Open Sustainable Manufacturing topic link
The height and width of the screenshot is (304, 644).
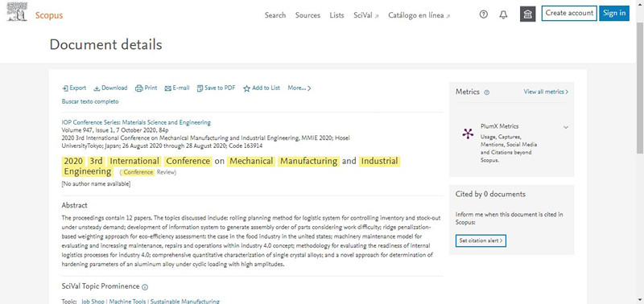click(x=185, y=301)
